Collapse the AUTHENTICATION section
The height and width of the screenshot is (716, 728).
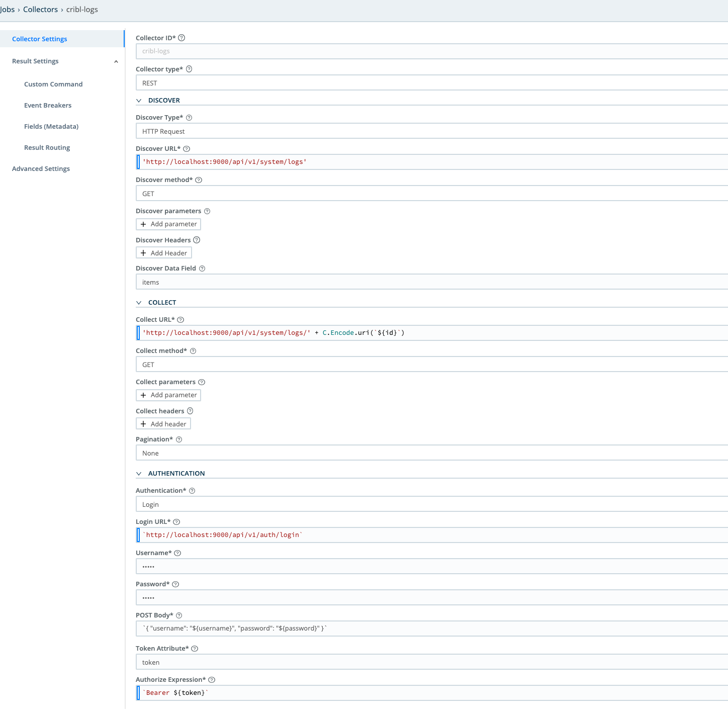[139, 473]
